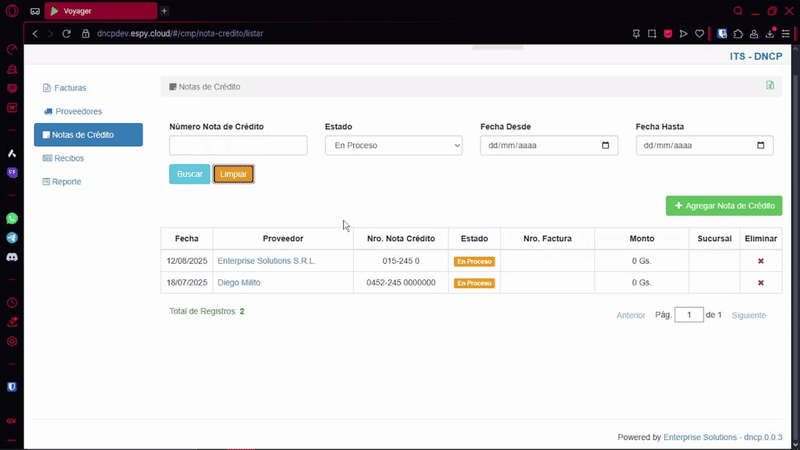This screenshot has width=800, height=450.
Task: Open the Enterprise Solutions S.R.L. provider link
Action: (x=266, y=261)
